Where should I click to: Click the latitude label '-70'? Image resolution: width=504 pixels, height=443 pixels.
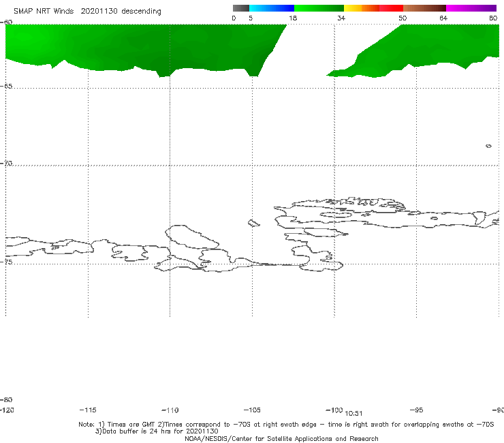coord(6,164)
